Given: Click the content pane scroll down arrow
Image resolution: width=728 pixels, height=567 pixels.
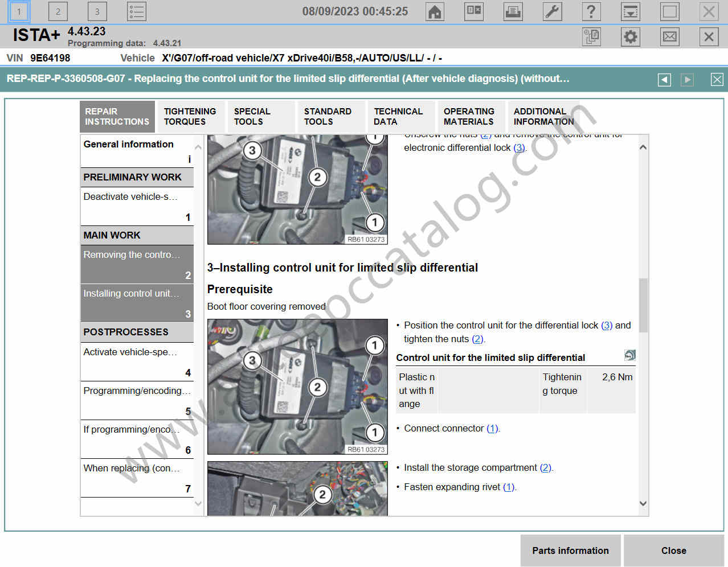Looking at the screenshot, I should click(643, 503).
